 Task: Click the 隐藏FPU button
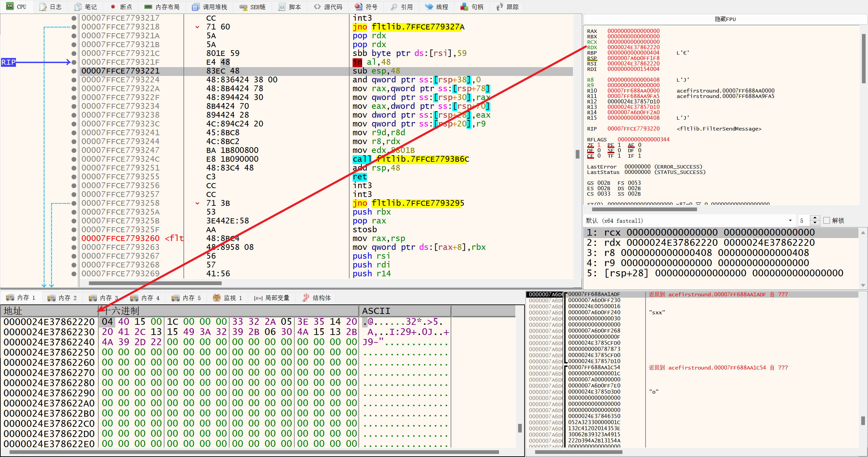click(x=725, y=19)
